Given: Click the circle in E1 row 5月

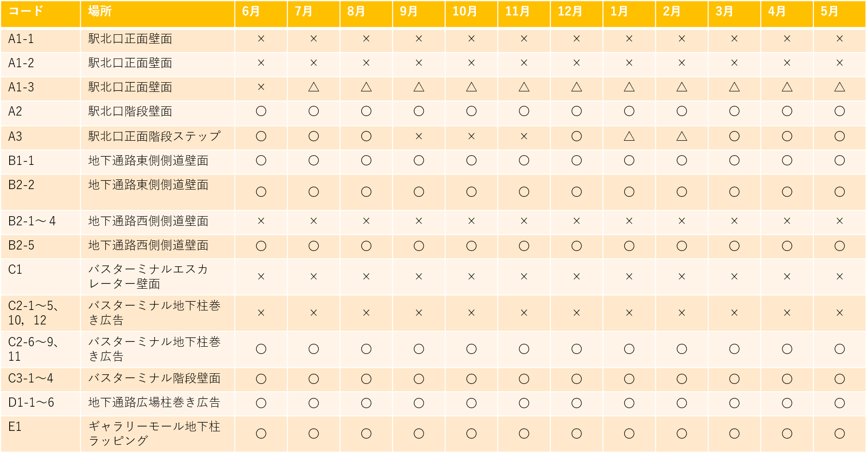Looking at the screenshot, I should [x=839, y=434].
